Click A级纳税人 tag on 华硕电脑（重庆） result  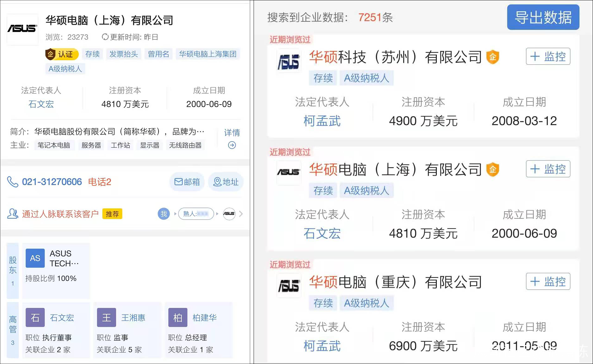[366, 303]
